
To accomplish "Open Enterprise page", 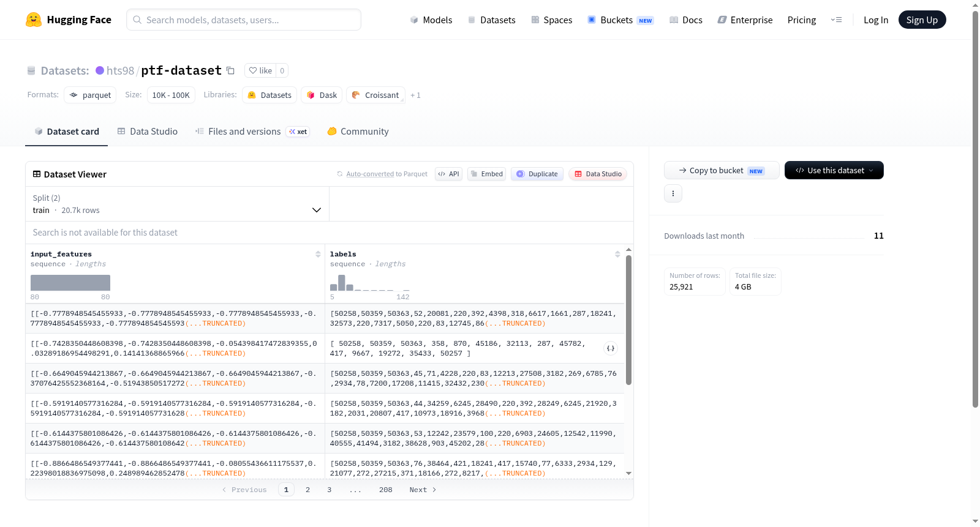I will pos(745,20).
